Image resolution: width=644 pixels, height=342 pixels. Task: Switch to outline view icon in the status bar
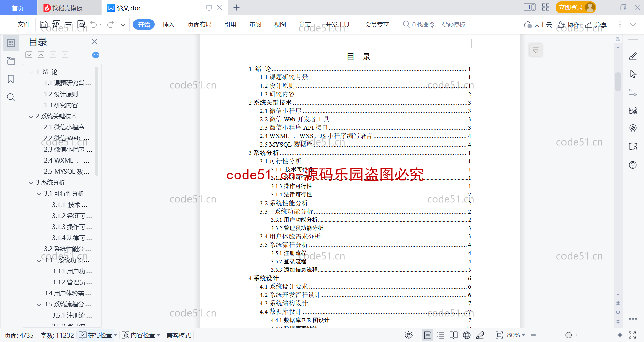pos(441,335)
